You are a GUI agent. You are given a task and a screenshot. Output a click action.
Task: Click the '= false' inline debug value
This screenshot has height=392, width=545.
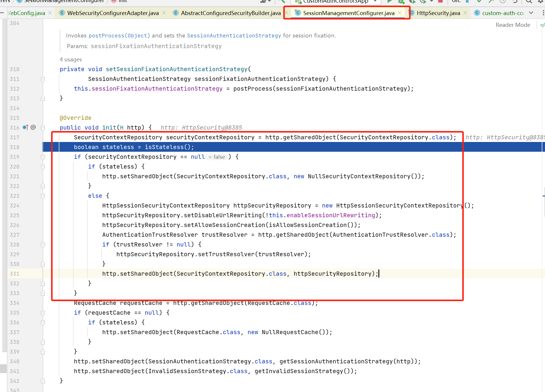point(217,157)
